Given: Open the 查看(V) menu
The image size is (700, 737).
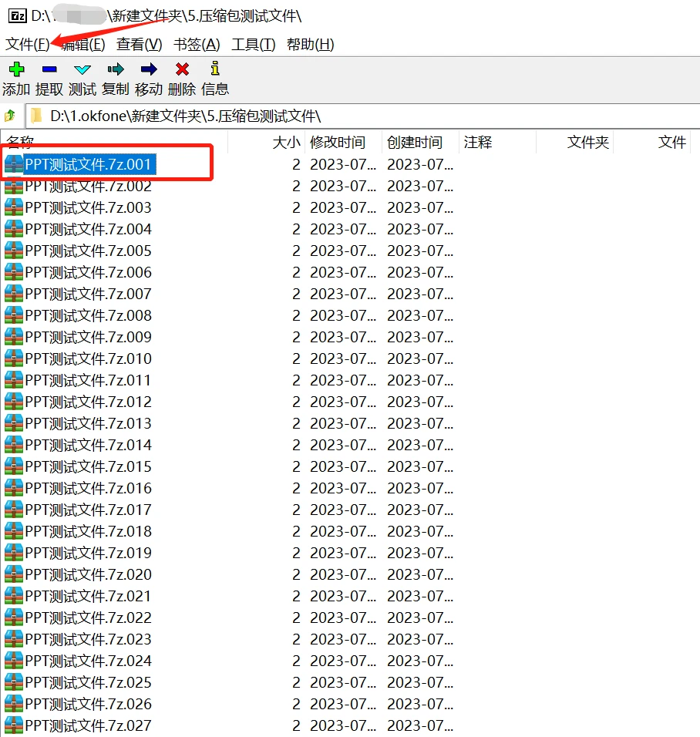Looking at the screenshot, I should [x=139, y=45].
